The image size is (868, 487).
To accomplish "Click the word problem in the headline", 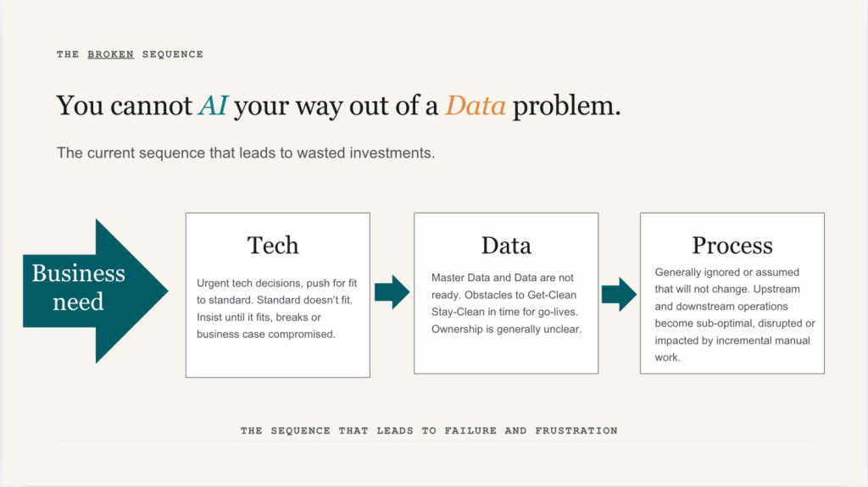I will [x=566, y=106].
